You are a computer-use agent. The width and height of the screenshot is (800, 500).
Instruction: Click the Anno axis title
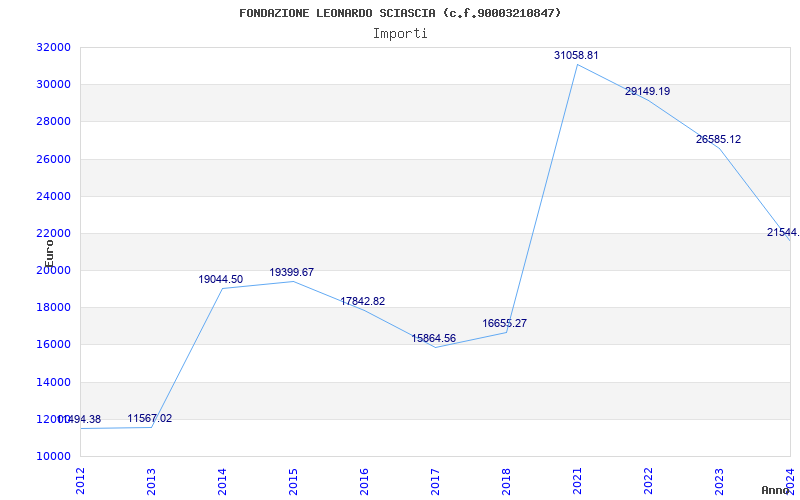click(x=775, y=490)
